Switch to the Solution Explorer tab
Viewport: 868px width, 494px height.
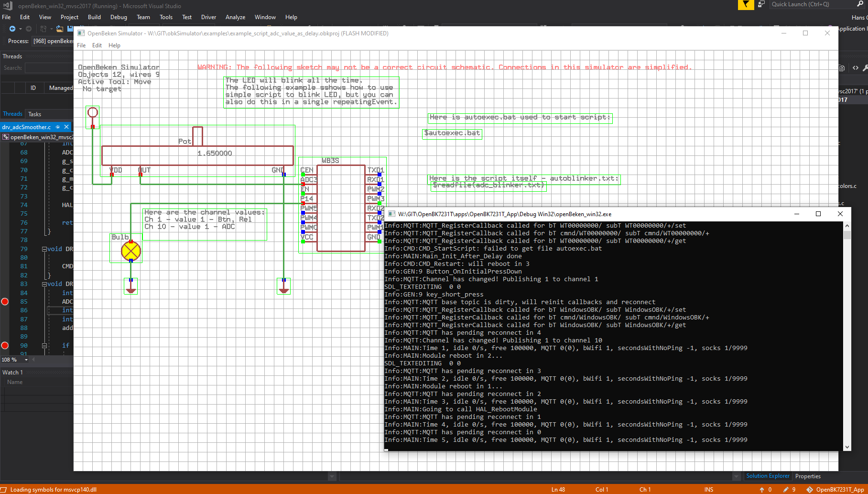[768, 476]
